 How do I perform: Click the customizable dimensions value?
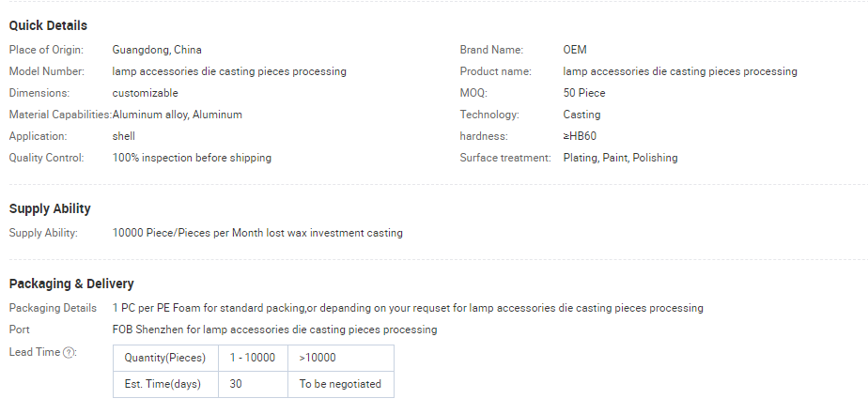click(145, 93)
